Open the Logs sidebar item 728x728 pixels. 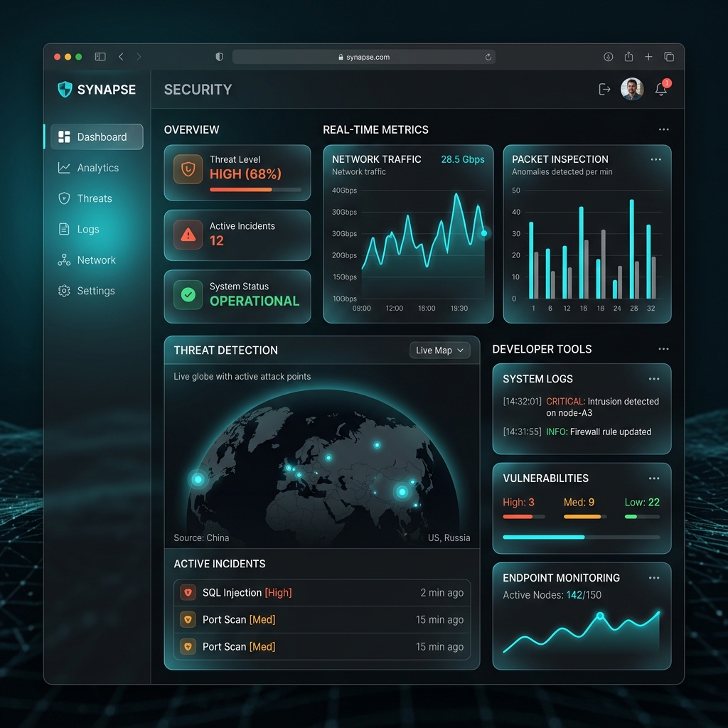pos(78,229)
